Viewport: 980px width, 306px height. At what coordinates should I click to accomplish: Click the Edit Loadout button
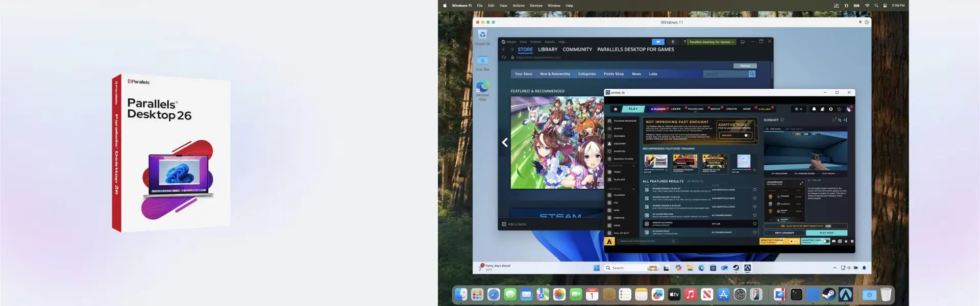coord(785,233)
